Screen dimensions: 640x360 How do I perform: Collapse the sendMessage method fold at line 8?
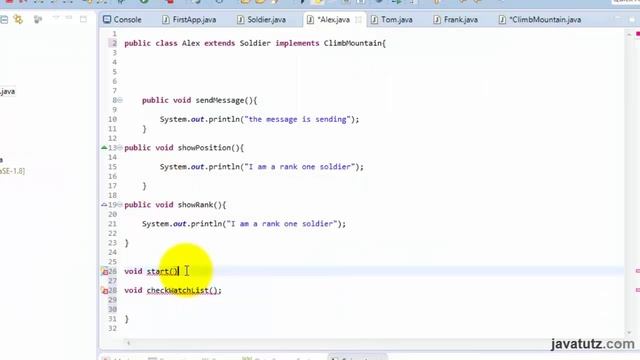120,100
